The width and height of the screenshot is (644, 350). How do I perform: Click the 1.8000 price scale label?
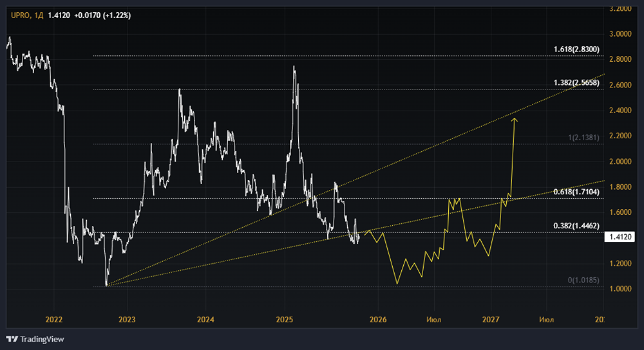(x=620, y=187)
